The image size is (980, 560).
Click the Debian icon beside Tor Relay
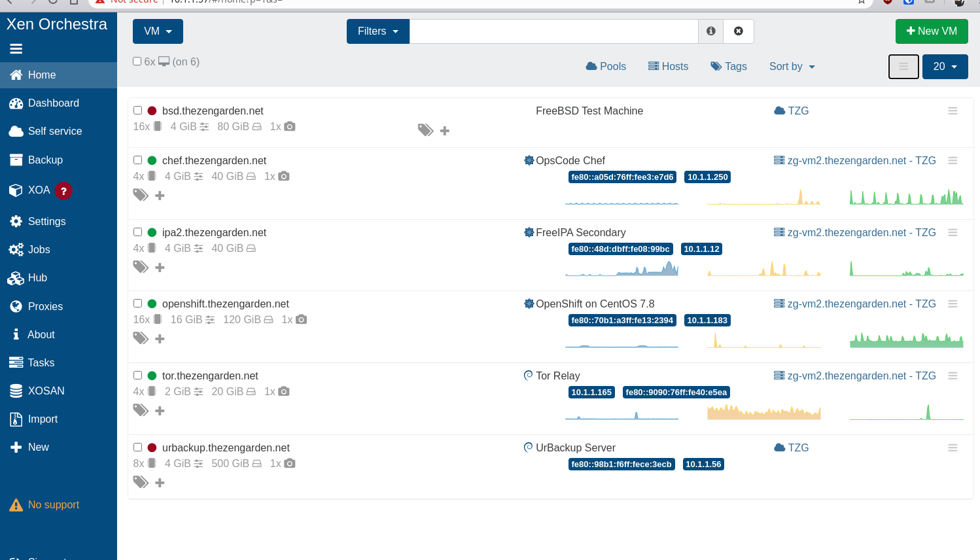click(x=529, y=376)
